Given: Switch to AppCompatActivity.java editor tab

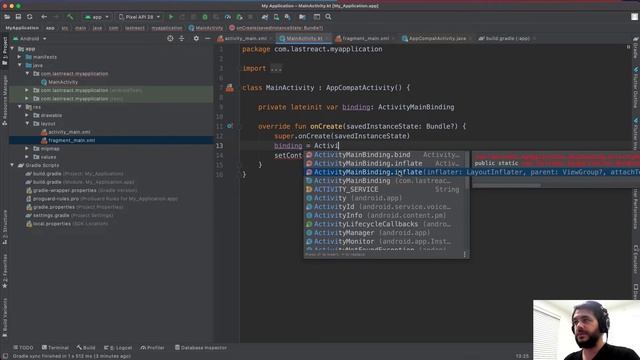Looking at the screenshot, I should pyautogui.click(x=437, y=38).
